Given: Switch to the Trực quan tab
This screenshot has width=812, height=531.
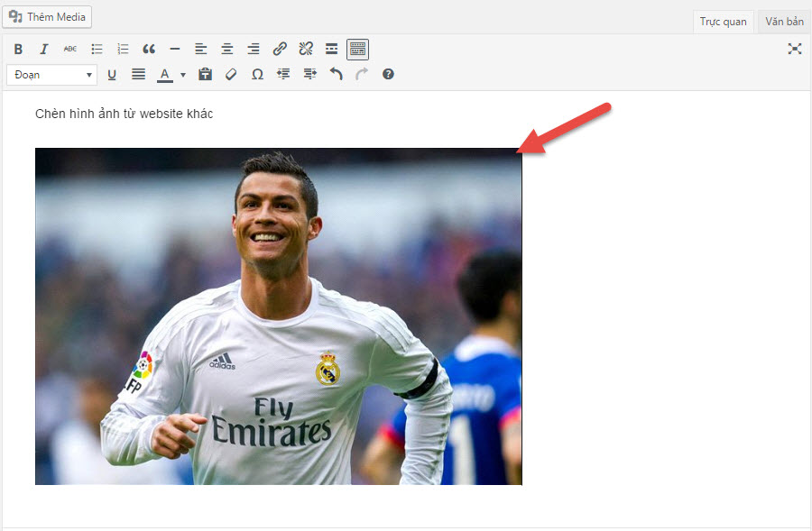Looking at the screenshot, I should coord(723,21).
